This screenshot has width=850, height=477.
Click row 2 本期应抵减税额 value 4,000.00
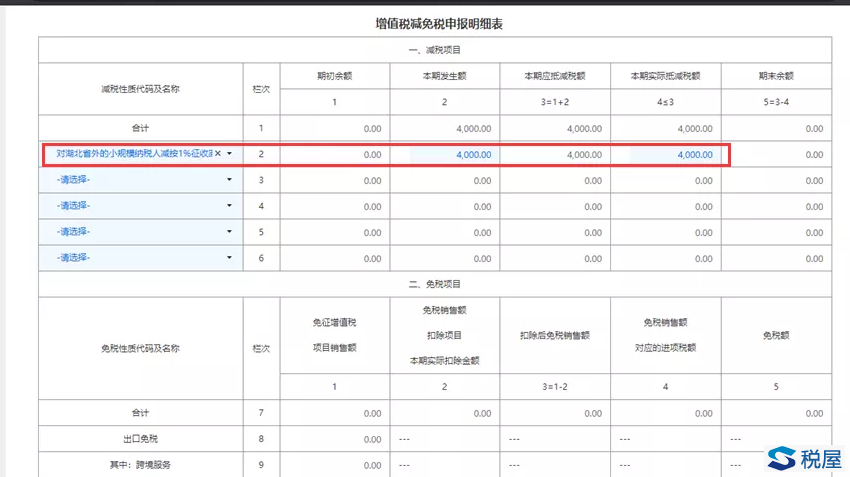tap(584, 155)
